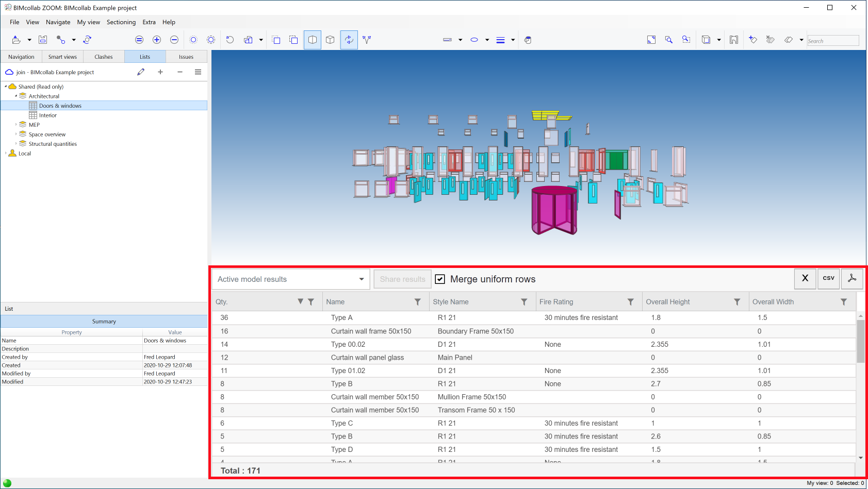Click the Search field in the toolbar
868x489 pixels.
click(833, 40)
